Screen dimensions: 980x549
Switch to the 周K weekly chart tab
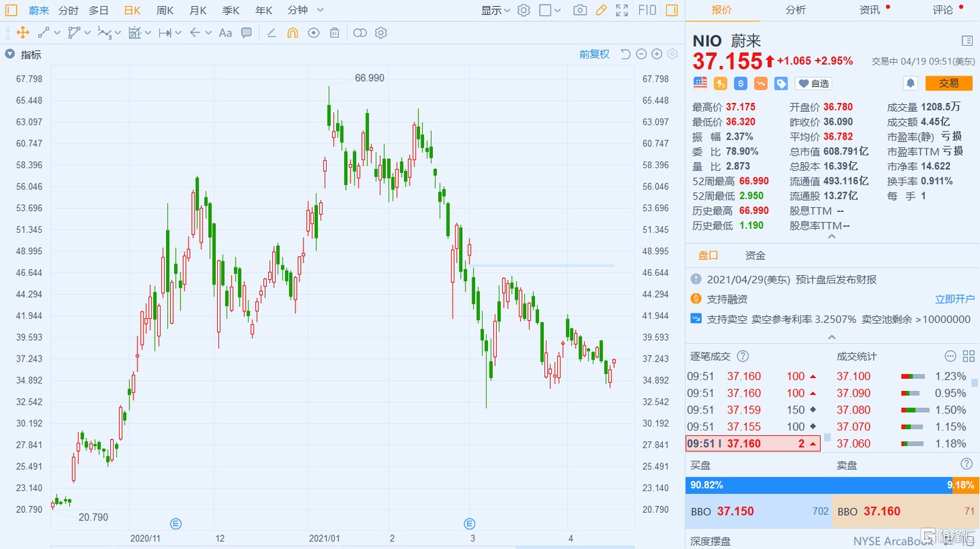click(x=165, y=10)
